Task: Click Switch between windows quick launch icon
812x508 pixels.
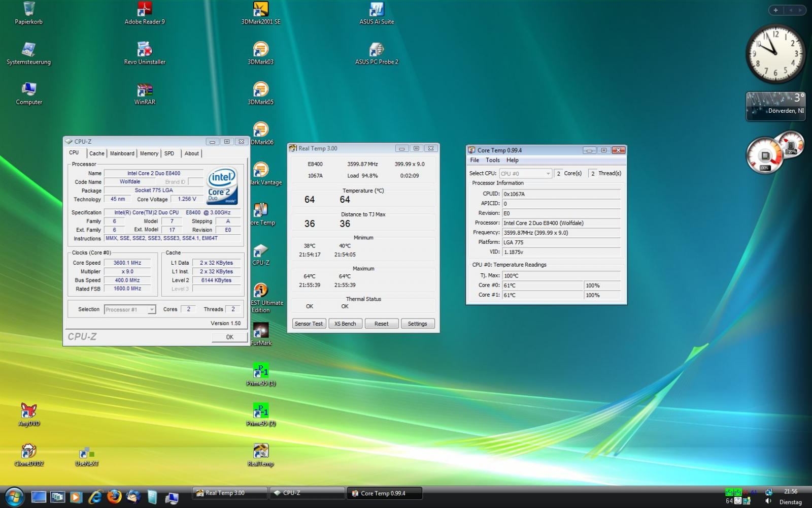Action: coord(57,497)
